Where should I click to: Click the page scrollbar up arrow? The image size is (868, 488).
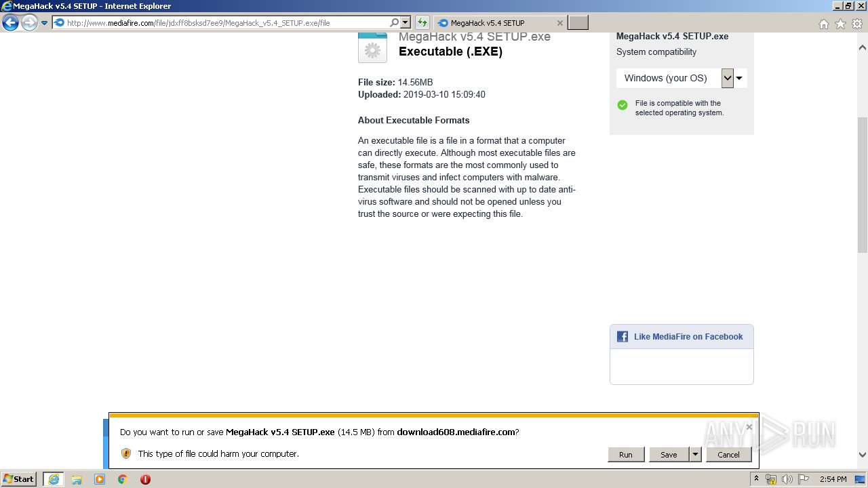[863, 47]
